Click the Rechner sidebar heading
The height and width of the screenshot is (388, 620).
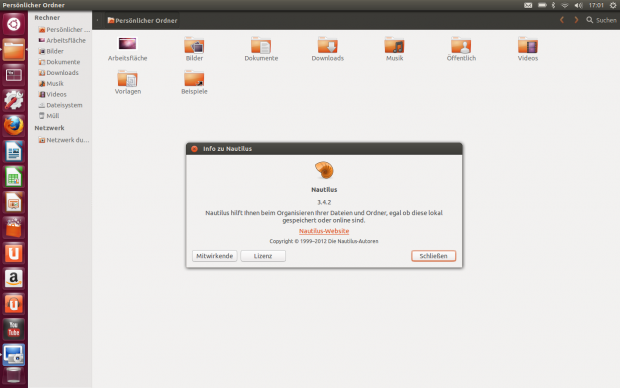click(x=47, y=18)
